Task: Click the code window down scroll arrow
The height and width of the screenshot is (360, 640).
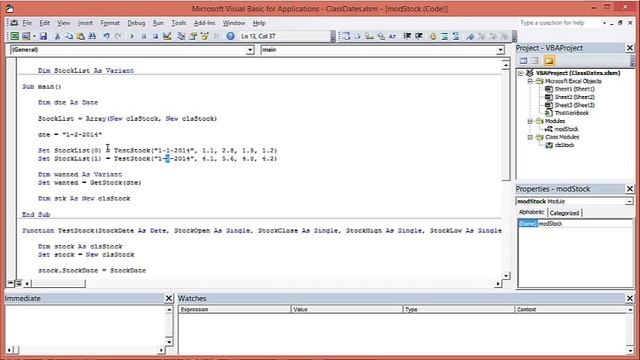Action: point(506,276)
